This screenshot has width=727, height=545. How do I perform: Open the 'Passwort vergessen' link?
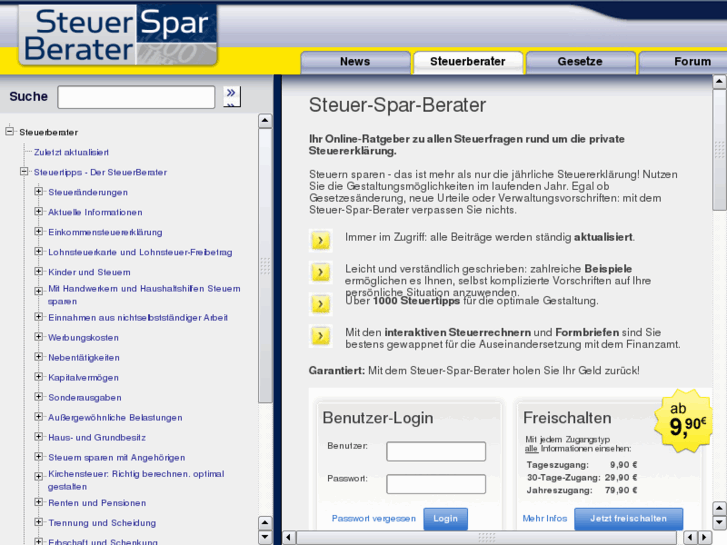point(374,519)
